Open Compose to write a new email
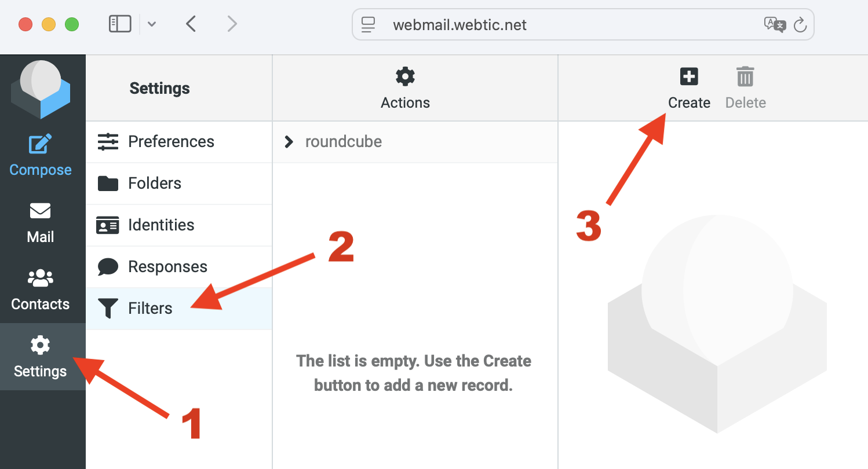 41,155
